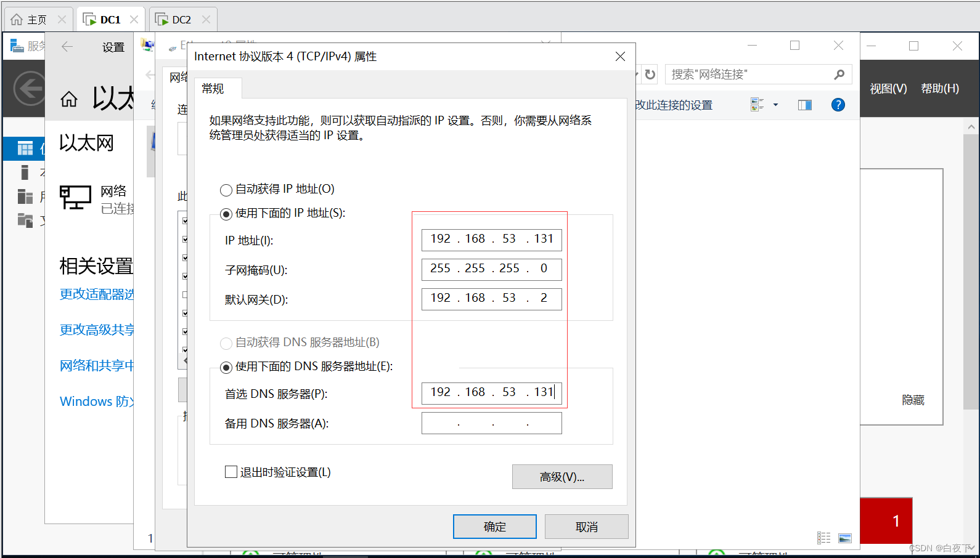
Task: Click the Server Manager scrollbar up arrow
Action: pyautogui.click(x=971, y=127)
